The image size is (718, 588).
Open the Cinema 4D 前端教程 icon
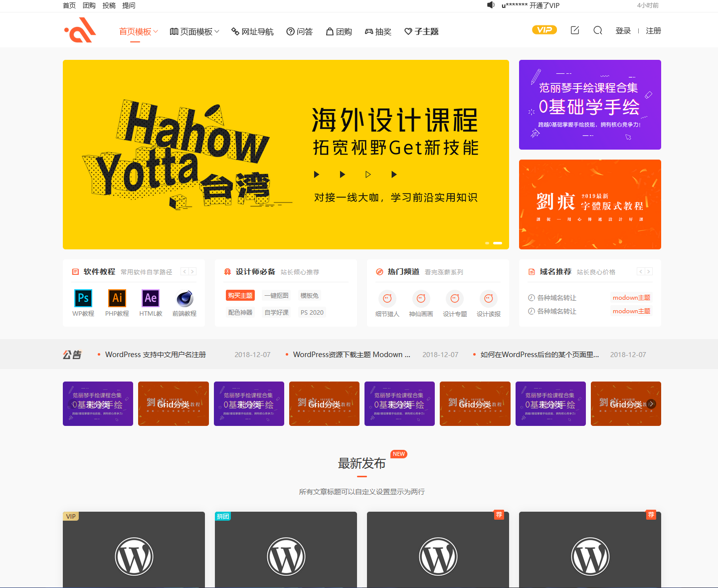click(184, 298)
